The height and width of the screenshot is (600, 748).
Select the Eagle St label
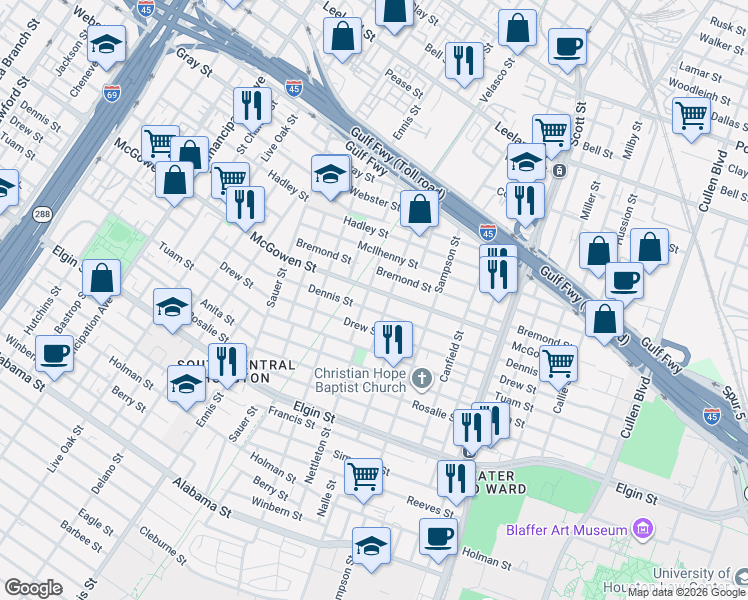point(95,522)
